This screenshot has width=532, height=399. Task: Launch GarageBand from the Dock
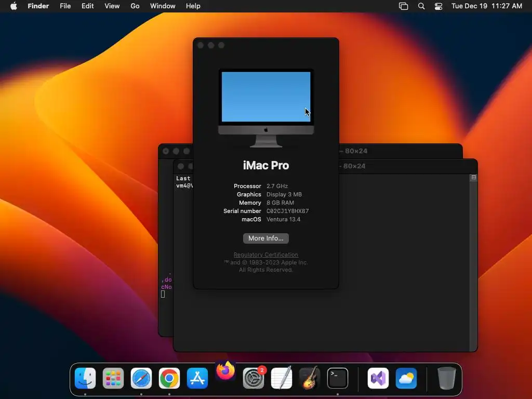(310, 378)
